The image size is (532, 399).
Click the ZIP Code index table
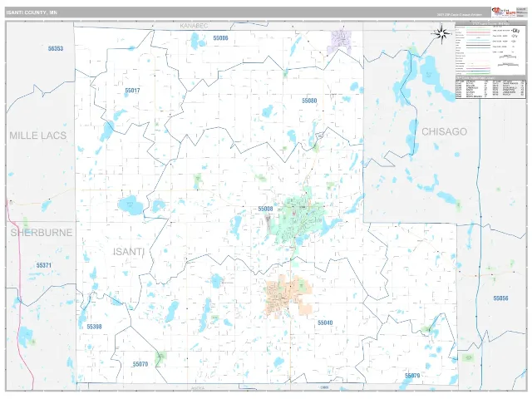pos(490,88)
